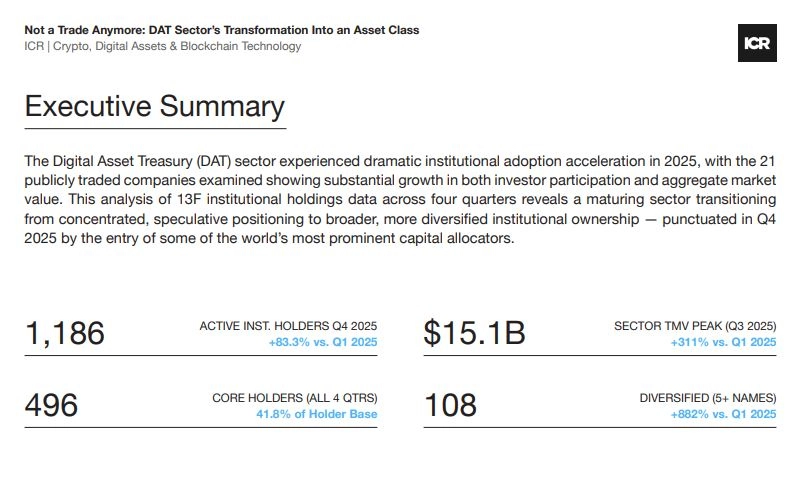This screenshot has height=488, width=800.
Task: Click the 'Executive Summary' heading
Action: (x=154, y=107)
